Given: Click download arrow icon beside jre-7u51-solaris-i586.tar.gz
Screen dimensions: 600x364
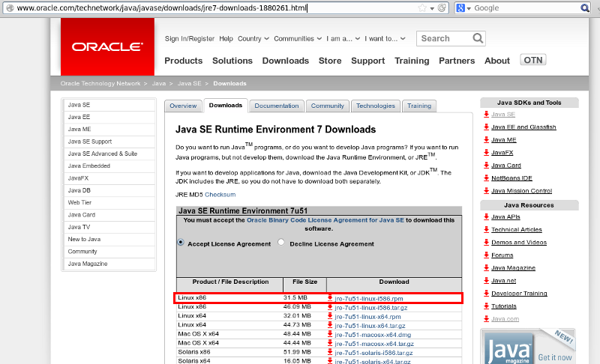Looking at the screenshot, I should pos(330,353).
